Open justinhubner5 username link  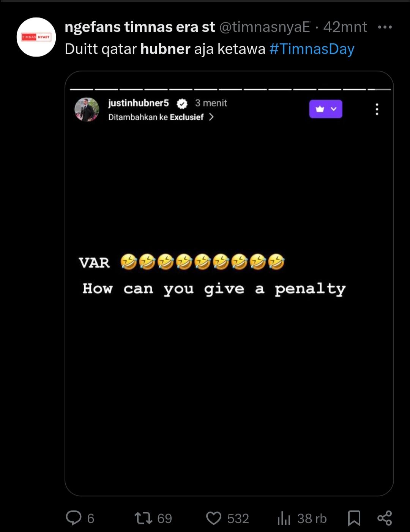tap(139, 103)
